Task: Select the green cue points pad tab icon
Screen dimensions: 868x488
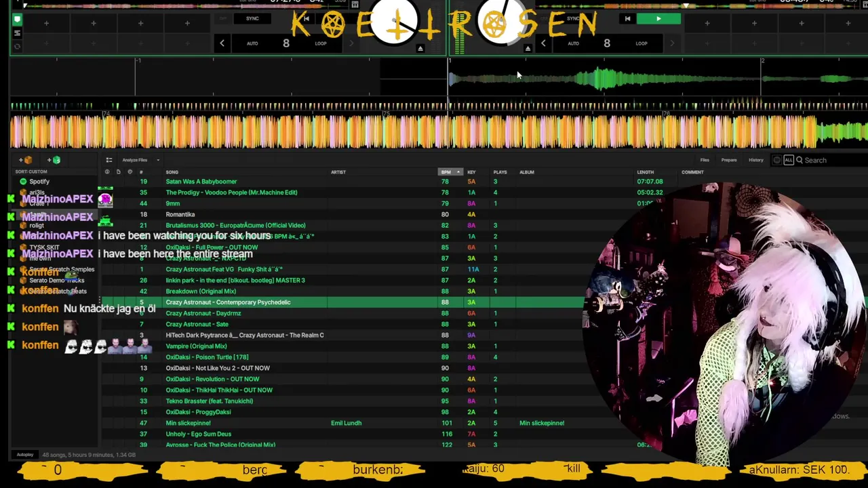Action: pyautogui.click(x=18, y=20)
